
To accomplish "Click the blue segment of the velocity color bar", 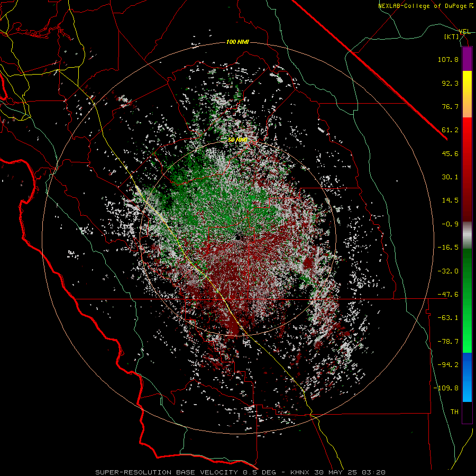I will pos(467,377).
